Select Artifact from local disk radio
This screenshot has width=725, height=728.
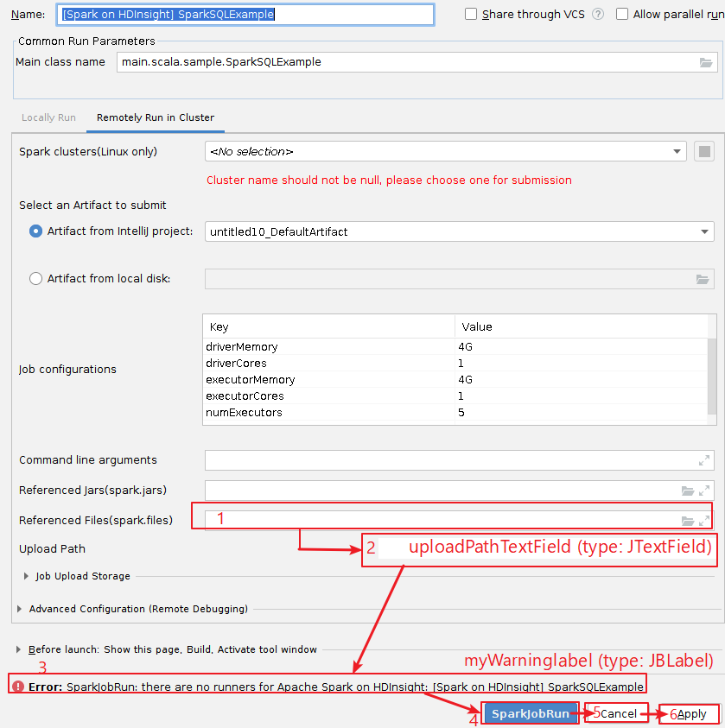click(x=35, y=279)
